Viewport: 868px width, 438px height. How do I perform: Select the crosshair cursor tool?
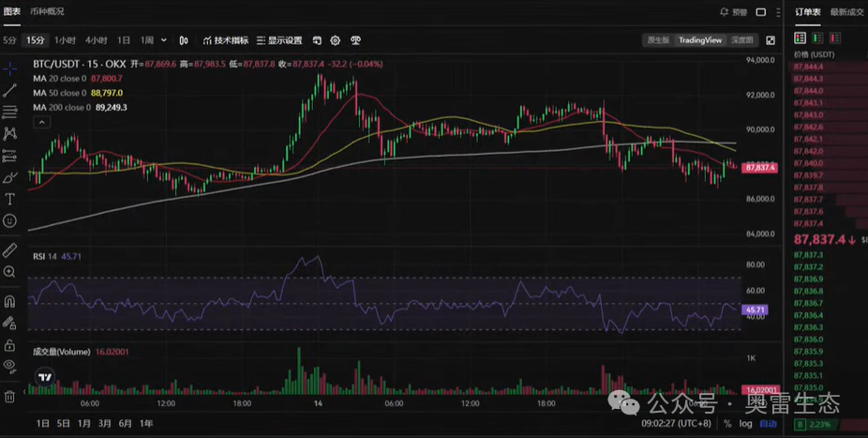click(9, 68)
